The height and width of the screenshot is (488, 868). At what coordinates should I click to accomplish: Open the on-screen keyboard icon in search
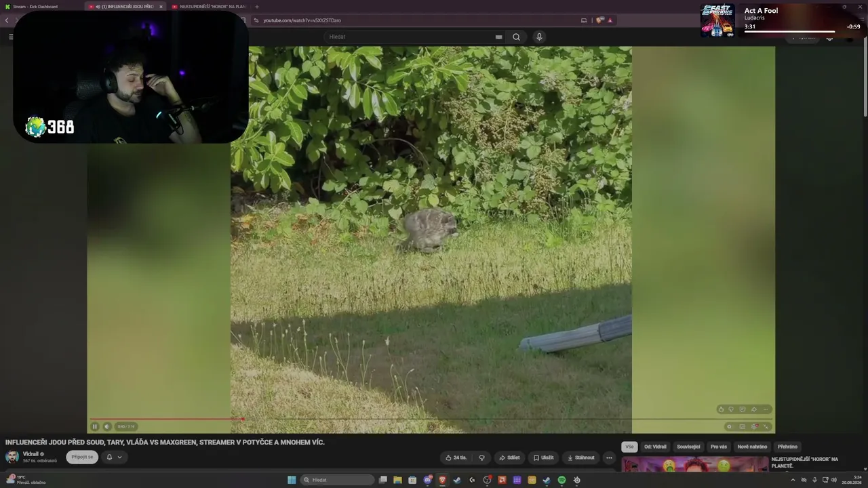coord(499,37)
